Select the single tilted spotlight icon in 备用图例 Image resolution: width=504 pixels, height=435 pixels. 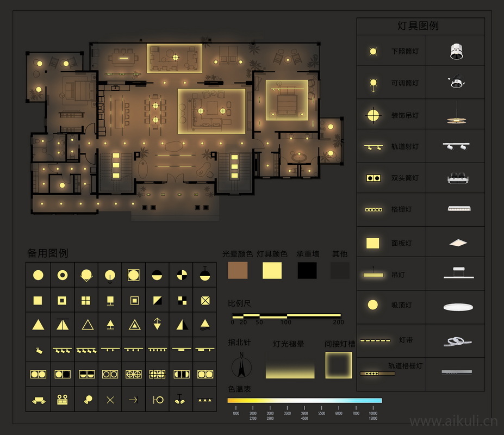pyautogui.click(x=39, y=350)
